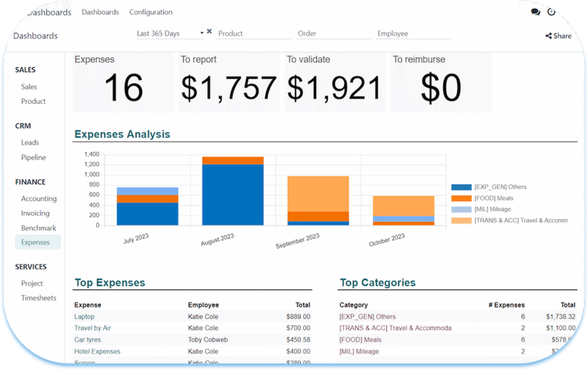Open the chat messages icon

click(535, 12)
